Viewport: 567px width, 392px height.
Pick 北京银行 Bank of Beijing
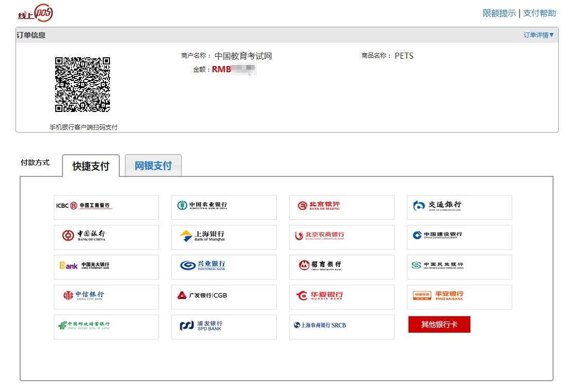pyautogui.click(x=342, y=207)
